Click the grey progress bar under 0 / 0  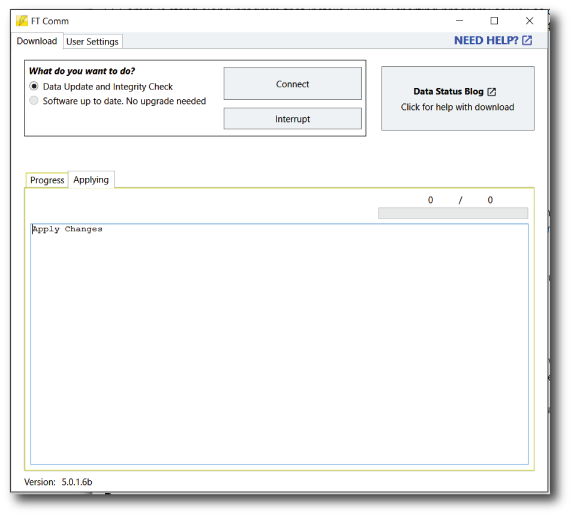tap(453, 213)
